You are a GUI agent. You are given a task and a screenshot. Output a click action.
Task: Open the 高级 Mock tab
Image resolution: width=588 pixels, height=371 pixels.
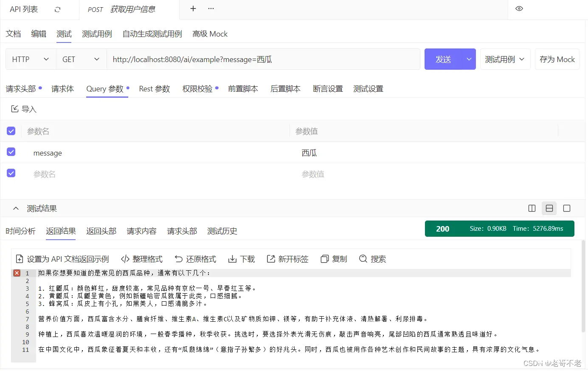(x=210, y=34)
